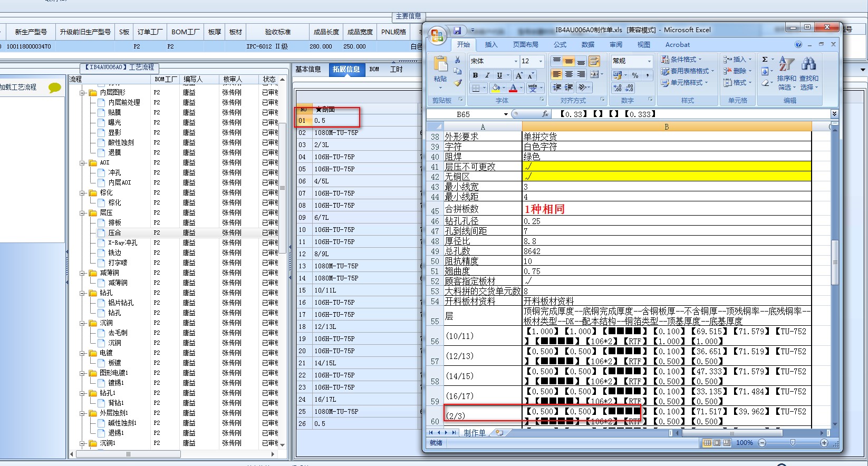Switch to the BOM tab

(x=374, y=69)
